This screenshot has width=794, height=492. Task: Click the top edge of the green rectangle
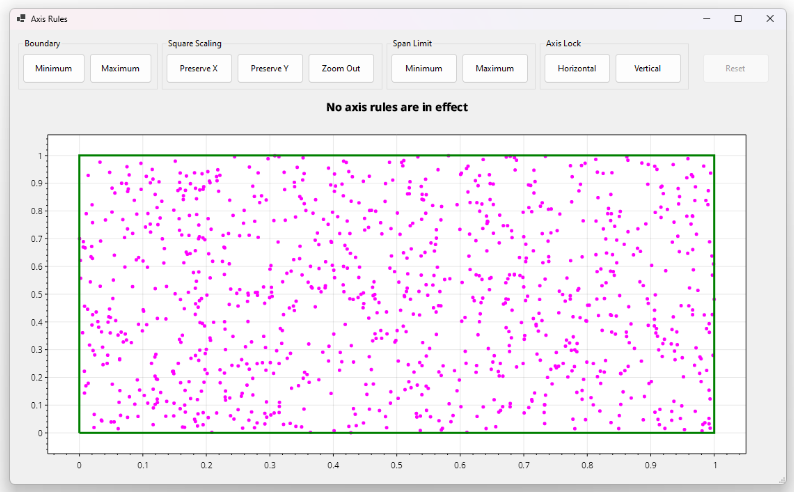[397, 155]
